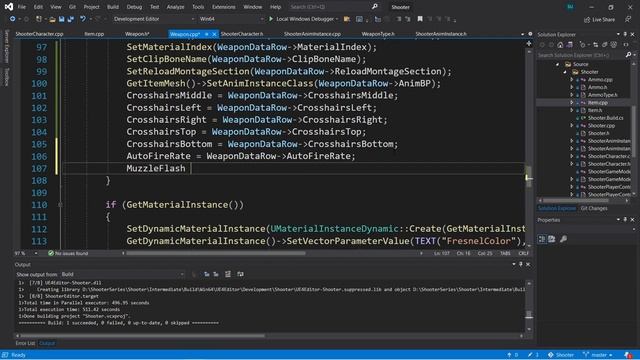640x360 pixels.
Task: Select Shooter.Build.cs in Solution Explorer
Action: pyautogui.click(x=605, y=118)
